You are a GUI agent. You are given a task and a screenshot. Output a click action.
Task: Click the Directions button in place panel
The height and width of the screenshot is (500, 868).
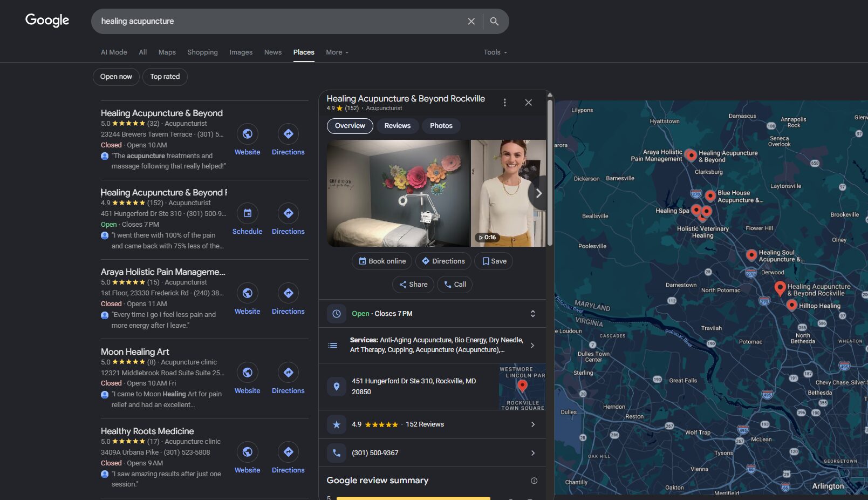[443, 261]
